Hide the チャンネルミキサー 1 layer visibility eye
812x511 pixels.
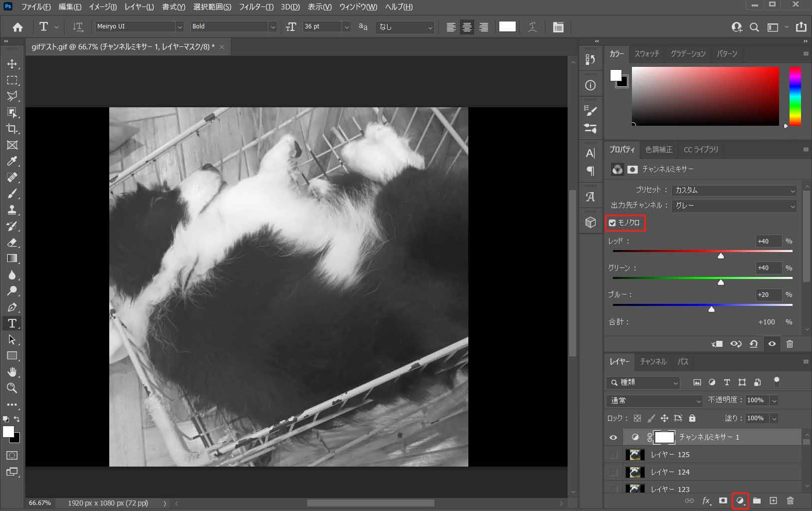(x=613, y=437)
